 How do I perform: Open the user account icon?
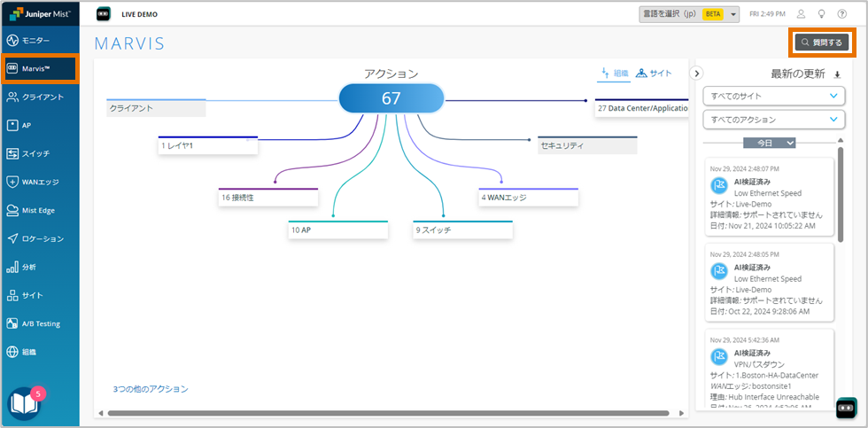click(x=801, y=14)
